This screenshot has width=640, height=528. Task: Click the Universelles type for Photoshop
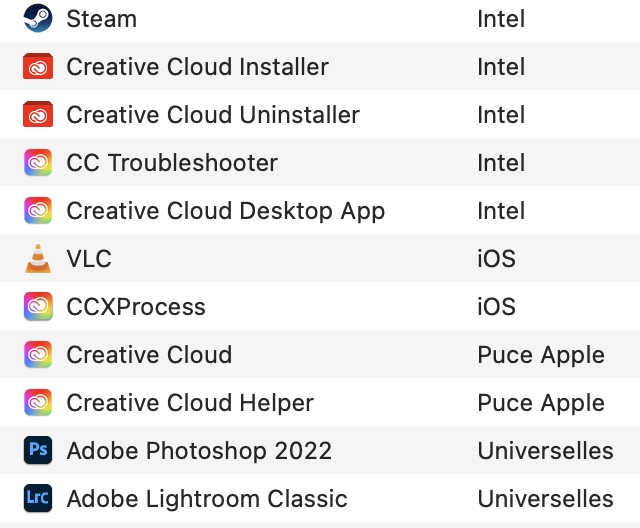click(545, 451)
